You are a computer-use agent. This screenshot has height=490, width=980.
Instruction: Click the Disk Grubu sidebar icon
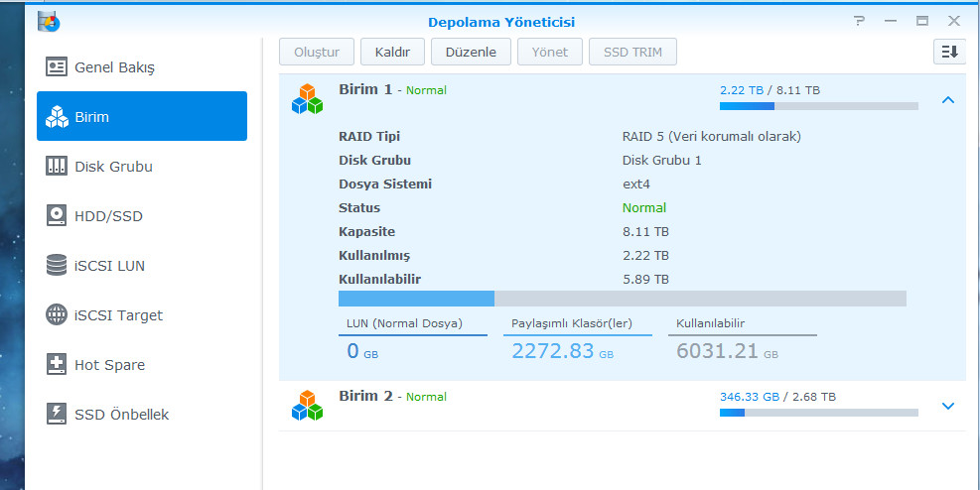pos(57,167)
